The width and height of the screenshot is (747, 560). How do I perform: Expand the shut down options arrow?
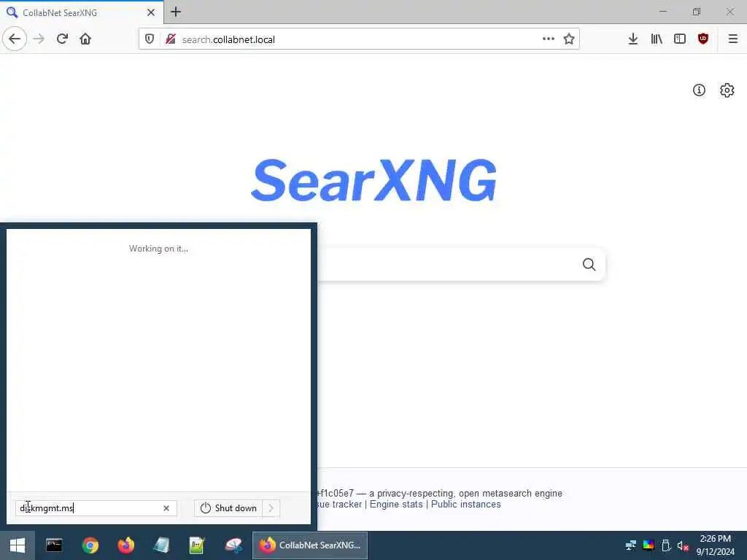271,508
